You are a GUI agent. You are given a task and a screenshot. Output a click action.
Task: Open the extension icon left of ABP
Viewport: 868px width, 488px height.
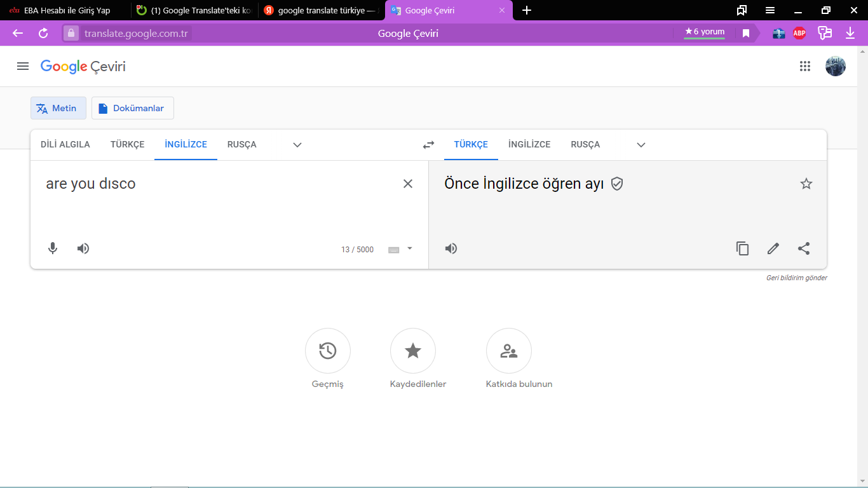coord(779,34)
